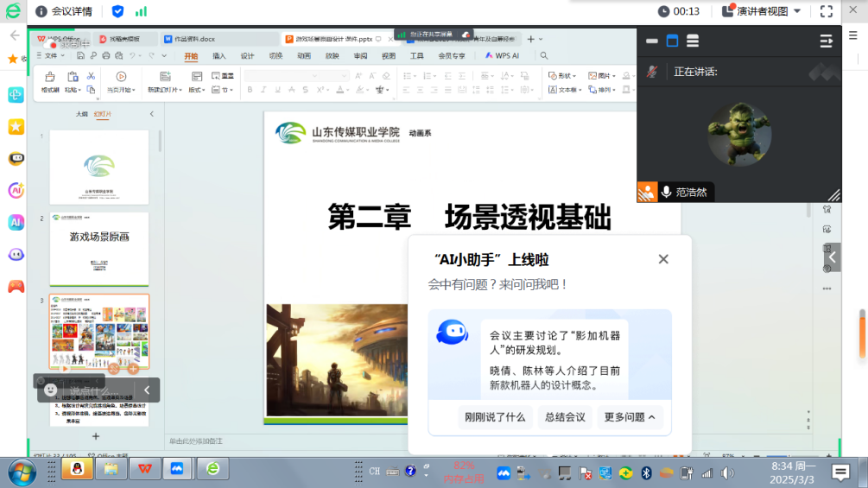Click the print icon in quick toolbar
Screen dimensions: 868x488
[x=106, y=55]
